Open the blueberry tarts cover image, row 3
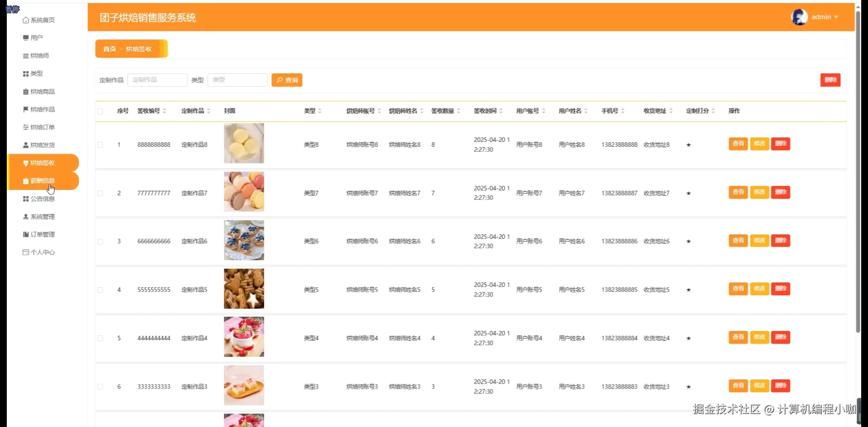The image size is (868, 427). (244, 240)
